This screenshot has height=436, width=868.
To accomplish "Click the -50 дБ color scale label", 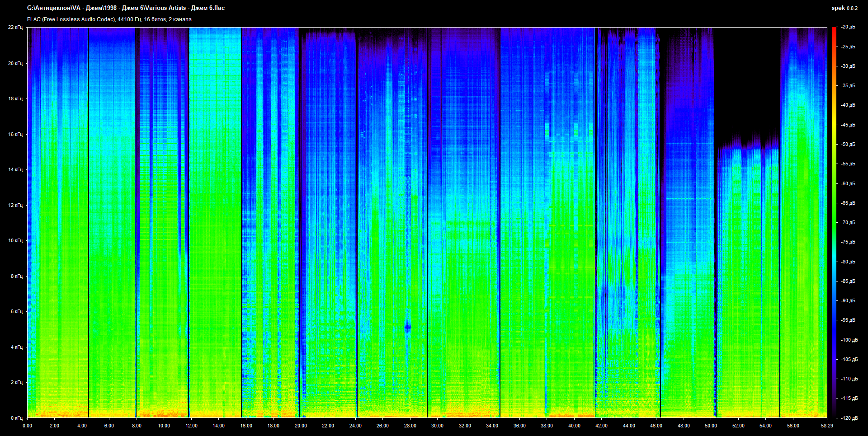I will [848, 145].
